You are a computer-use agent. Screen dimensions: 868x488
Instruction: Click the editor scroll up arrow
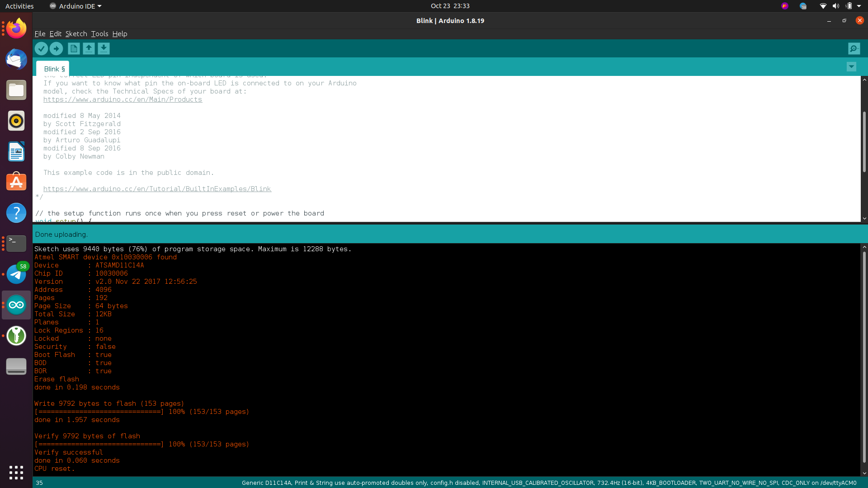[864, 80]
